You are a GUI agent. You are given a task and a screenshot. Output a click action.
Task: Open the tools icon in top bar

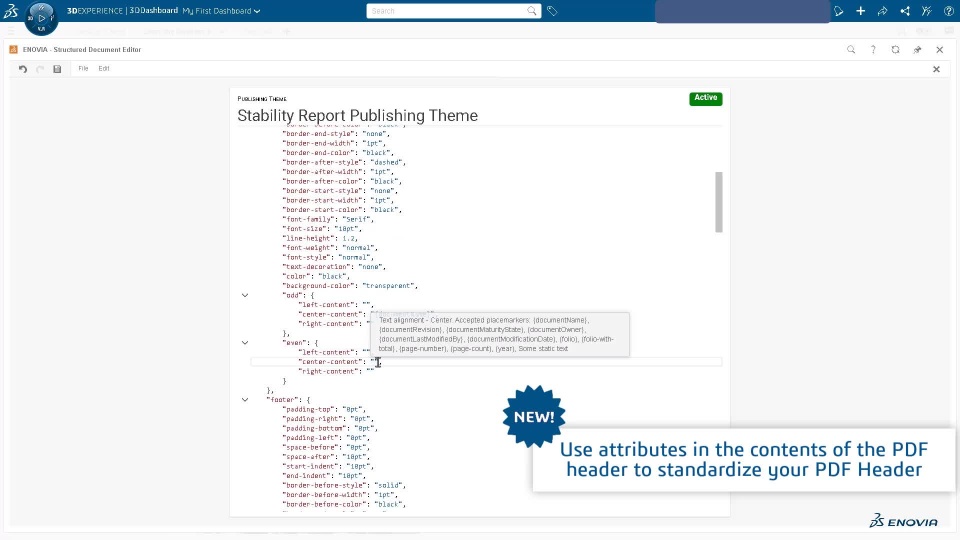pos(926,11)
